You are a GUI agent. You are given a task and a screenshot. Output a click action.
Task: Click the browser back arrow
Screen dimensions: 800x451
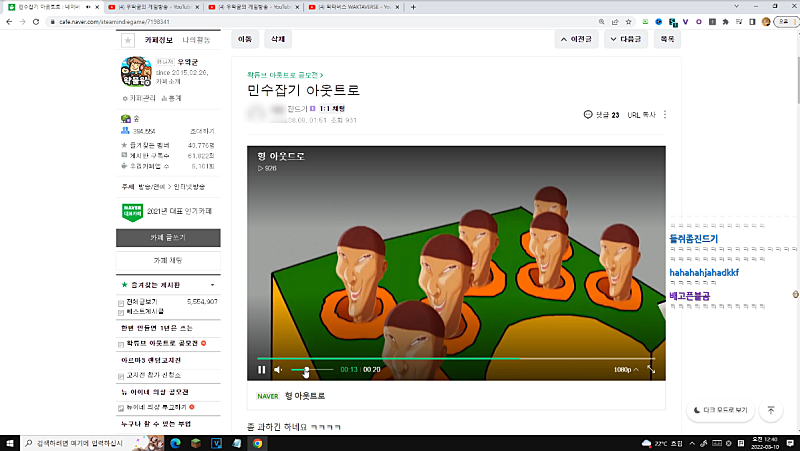pos(9,22)
